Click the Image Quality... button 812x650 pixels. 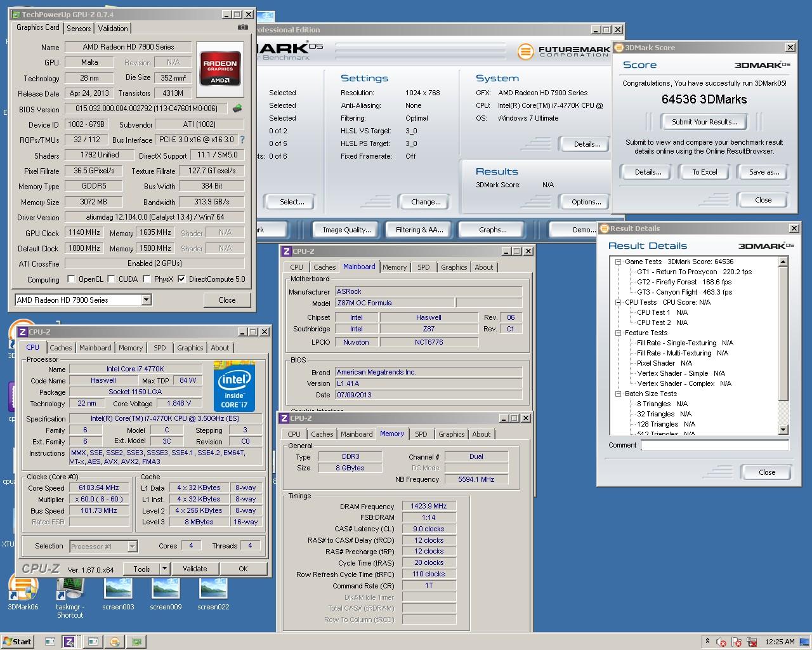[x=346, y=230]
